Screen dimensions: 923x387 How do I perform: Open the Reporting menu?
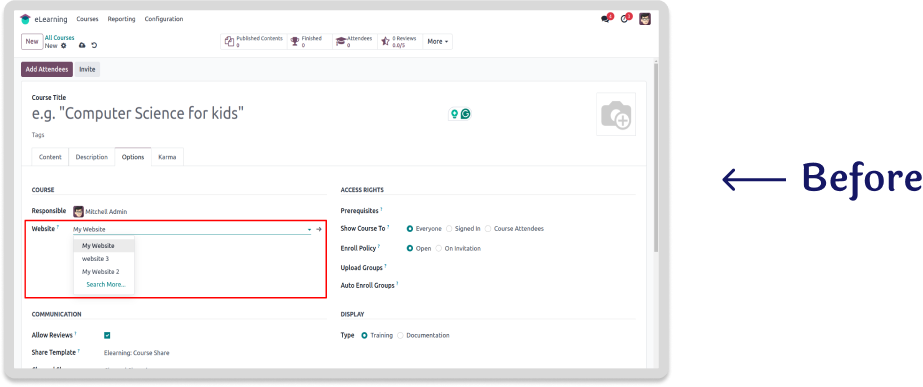point(121,19)
